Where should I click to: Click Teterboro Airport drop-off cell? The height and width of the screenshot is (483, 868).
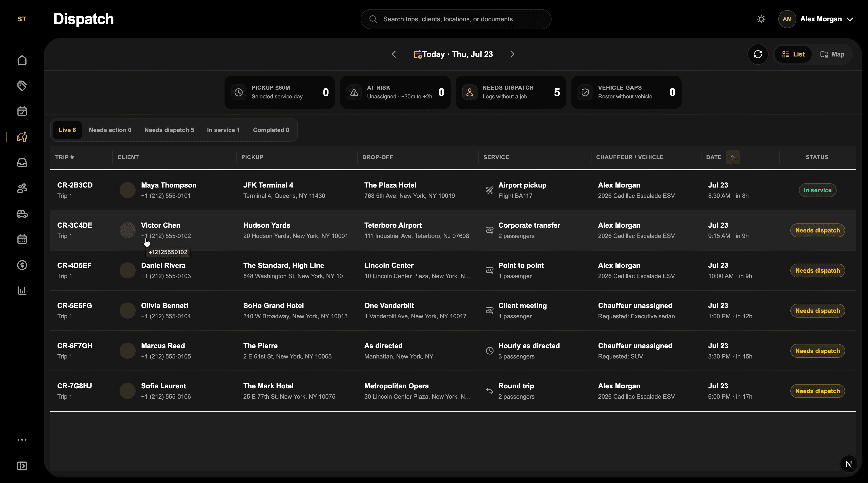(418, 230)
